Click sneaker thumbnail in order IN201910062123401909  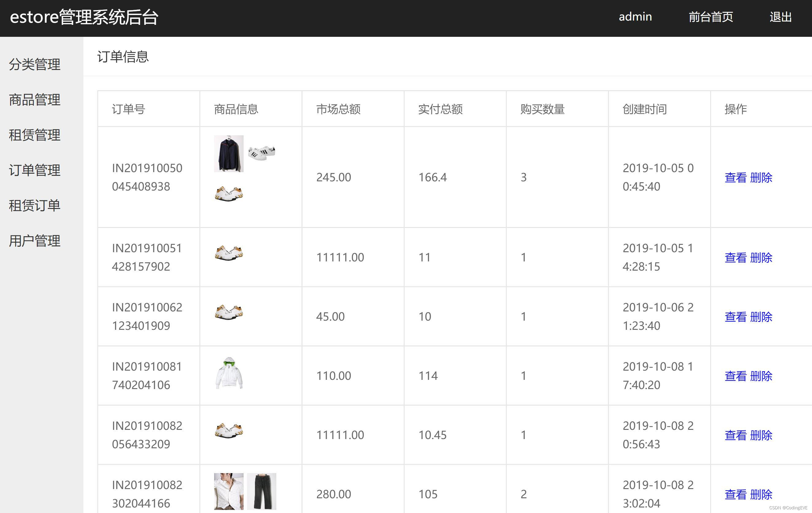coord(229,312)
